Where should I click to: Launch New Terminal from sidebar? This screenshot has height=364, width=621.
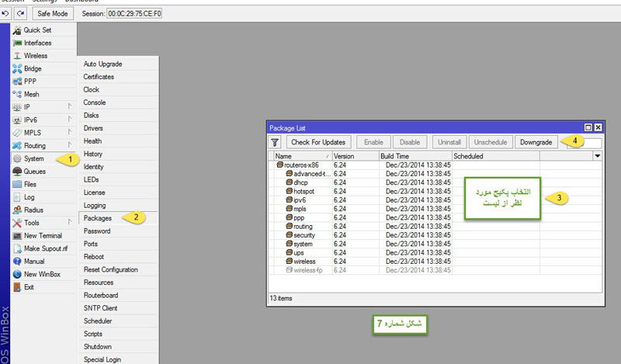tap(43, 236)
